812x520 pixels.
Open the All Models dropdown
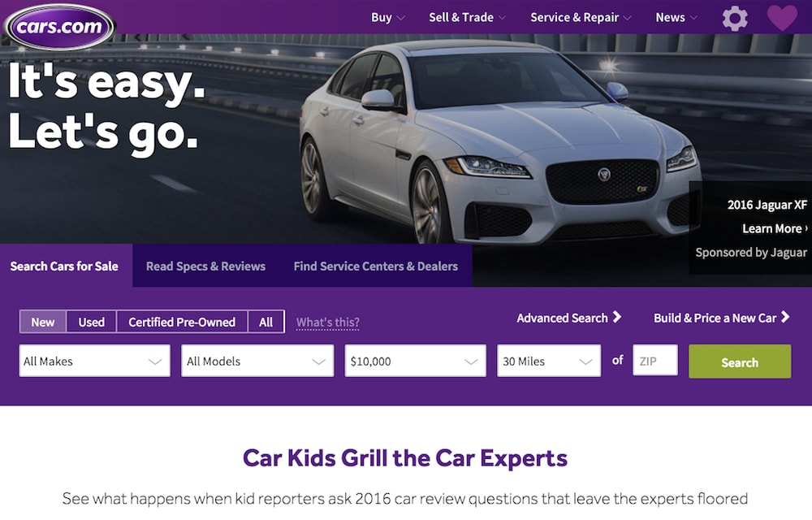click(257, 361)
